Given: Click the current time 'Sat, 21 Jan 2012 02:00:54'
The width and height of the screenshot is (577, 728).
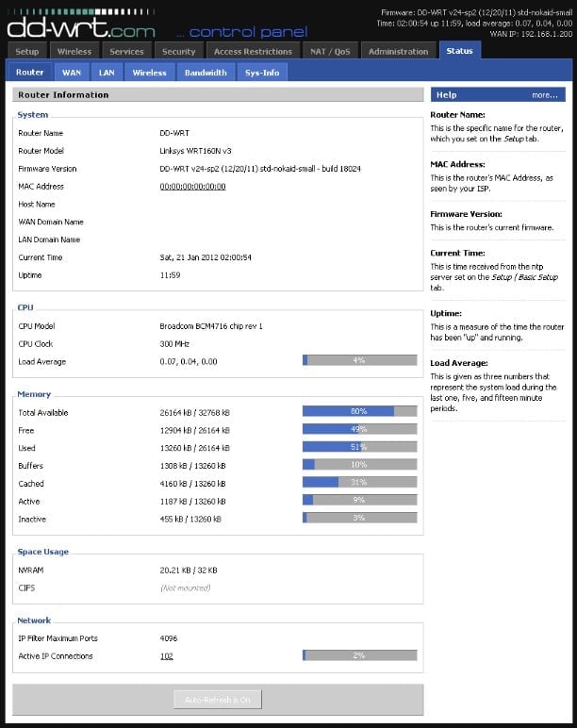Looking at the screenshot, I should tap(206, 257).
